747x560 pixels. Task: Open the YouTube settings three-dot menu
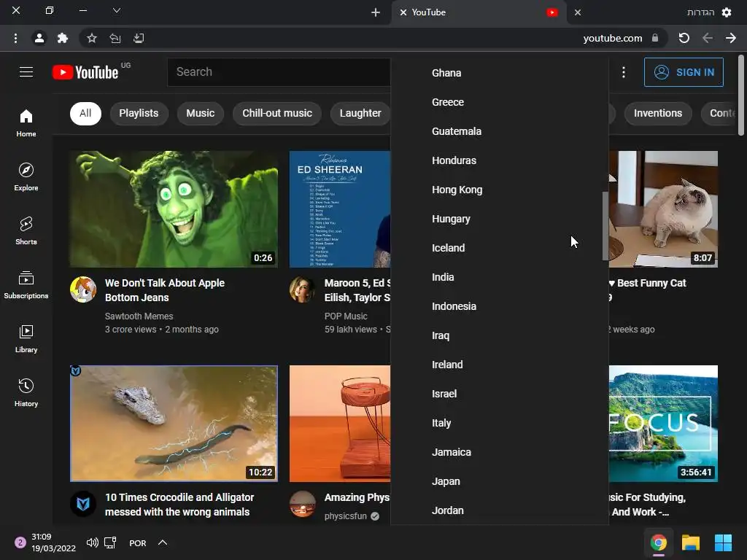pos(624,72)
